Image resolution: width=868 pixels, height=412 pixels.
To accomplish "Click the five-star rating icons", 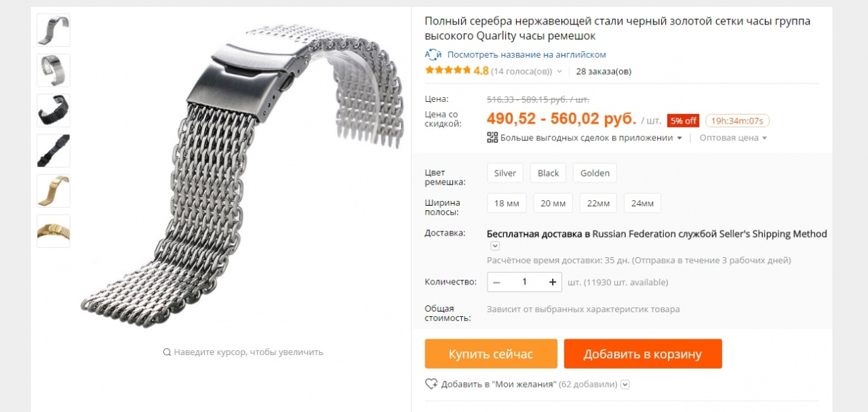I will (448, 71).
